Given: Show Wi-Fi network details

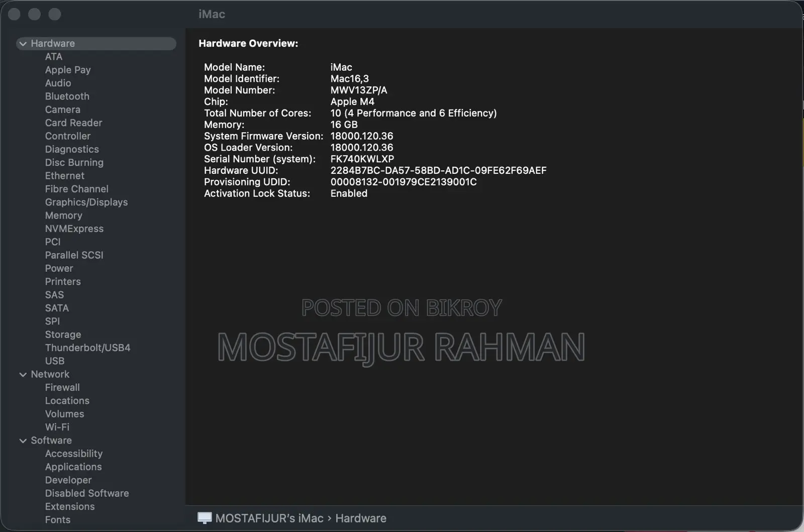Looking at the screenshot, I should click(x=57, y=427).
